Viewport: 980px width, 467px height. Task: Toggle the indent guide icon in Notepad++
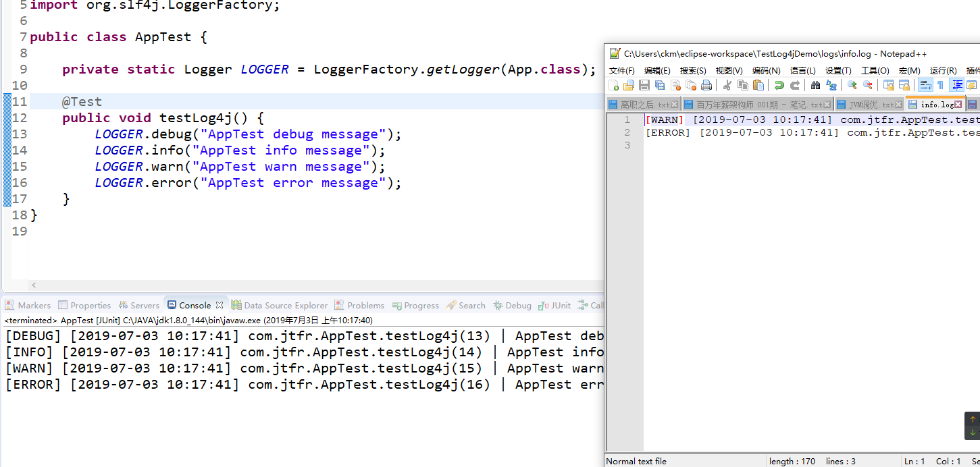[958, 85]
